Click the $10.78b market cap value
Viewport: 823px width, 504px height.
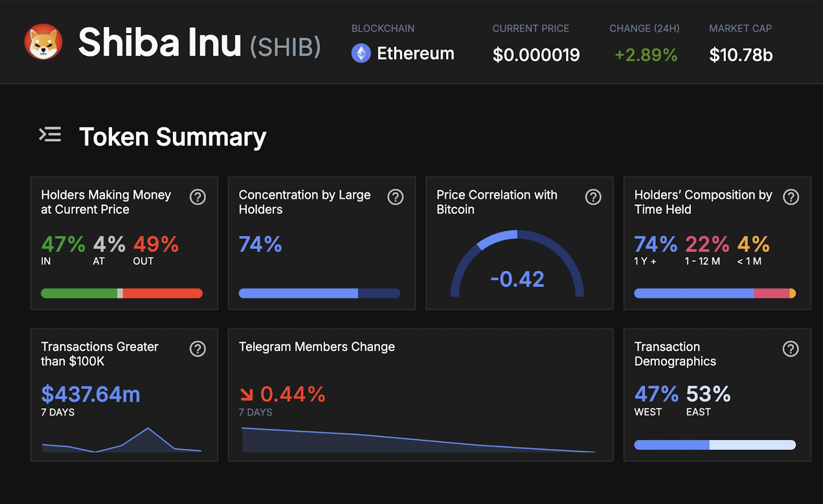point(741,55)
